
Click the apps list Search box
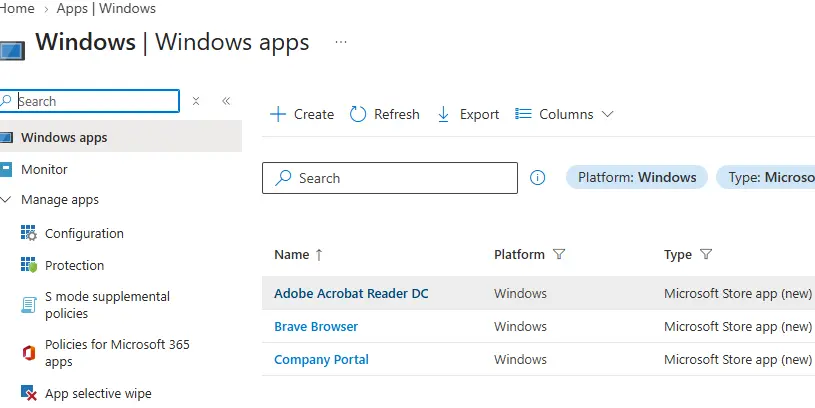click(390, 178)
